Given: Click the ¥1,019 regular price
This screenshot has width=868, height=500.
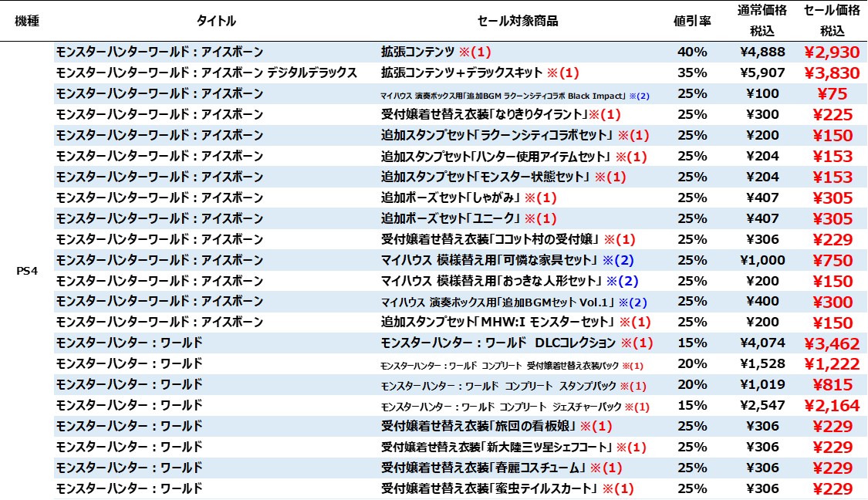Looking at the screenshot, I should pyautogui.click(x=762, y=384).
